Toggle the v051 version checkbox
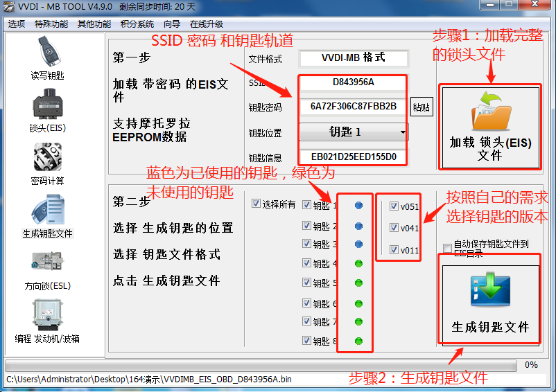The width and height of the screenshot is (556, 392). pyautogui.click(x=394, y=206)
